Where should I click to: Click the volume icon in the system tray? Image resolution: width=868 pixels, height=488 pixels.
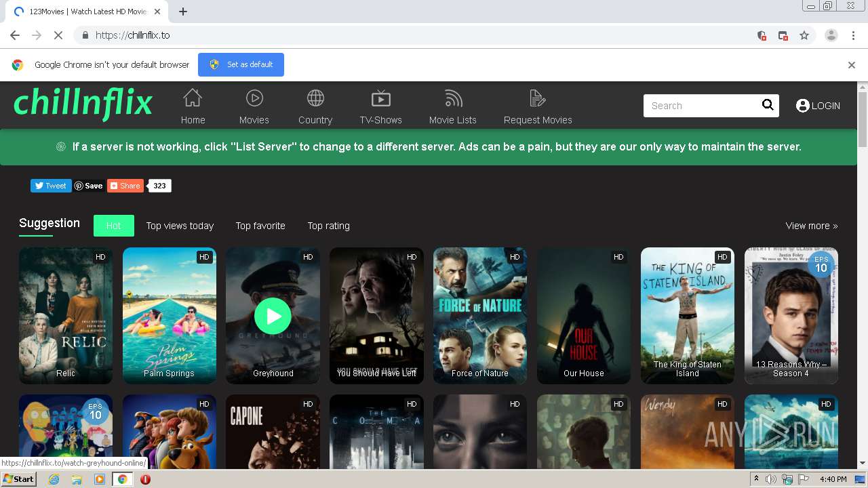[x=770, y=479]
